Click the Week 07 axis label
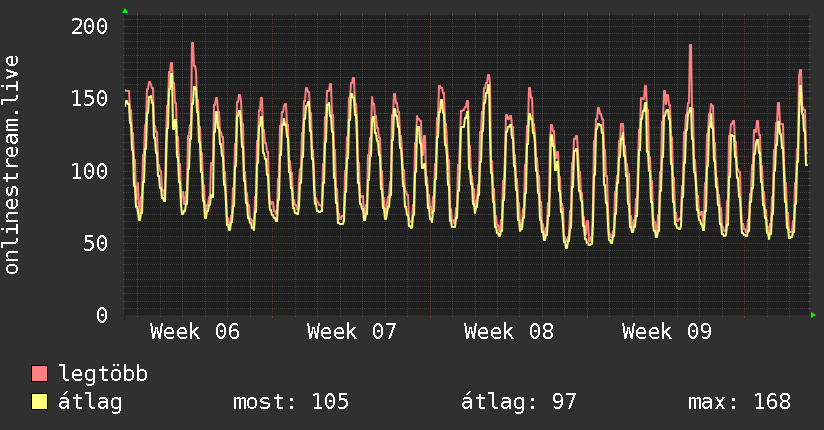This screenshot has height=430, width=824. (352, 332)
